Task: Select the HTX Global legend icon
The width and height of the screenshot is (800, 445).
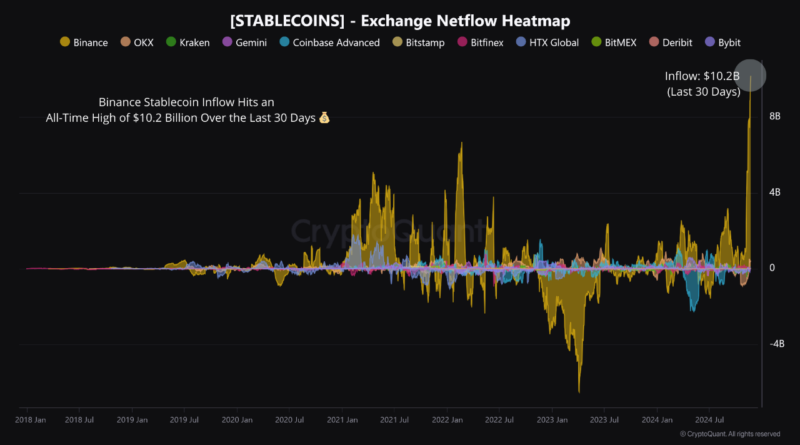Action: pos(520,43)
